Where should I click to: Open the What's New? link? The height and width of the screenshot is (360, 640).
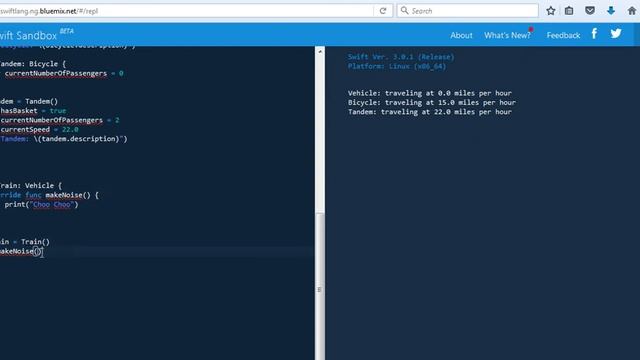pyautogui.click(x=507, y=36)
